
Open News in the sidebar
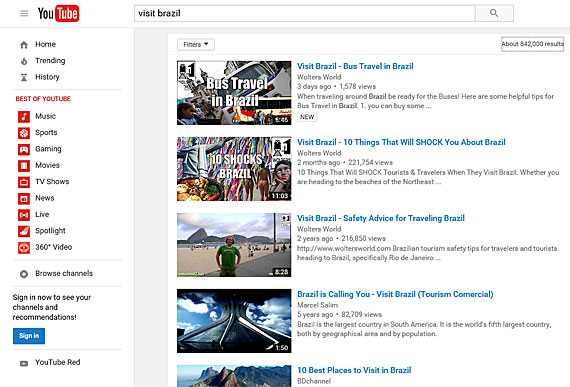pyautogui.click(x=45, y=198)
